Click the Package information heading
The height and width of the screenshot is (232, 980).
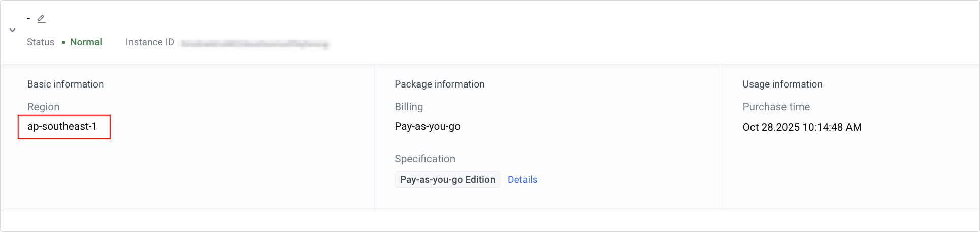point(439,84)
